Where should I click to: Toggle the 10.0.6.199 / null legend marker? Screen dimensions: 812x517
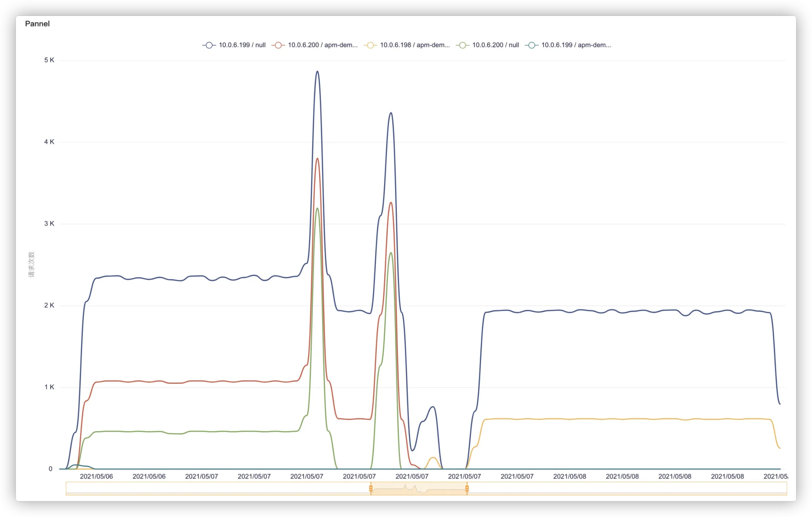coord(209,45)
